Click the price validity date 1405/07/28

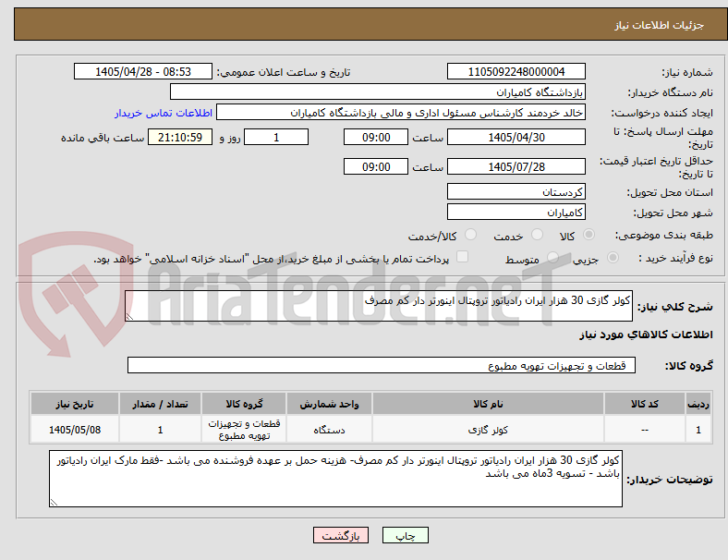[516, 166]
